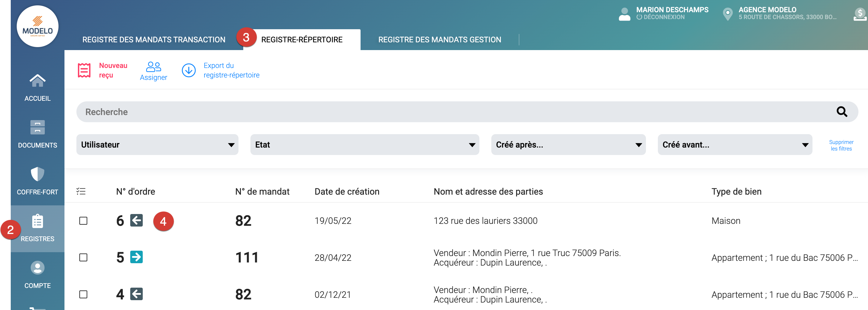Click Supprimer les filtres link
Image resolution: width=868 pixels, height=310 pixels.
pyautogui.click(x=841, y=145)
